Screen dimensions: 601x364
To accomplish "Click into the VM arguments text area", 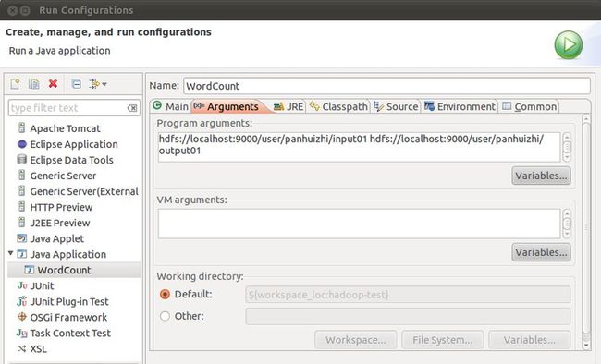I will tap(359, 224).
